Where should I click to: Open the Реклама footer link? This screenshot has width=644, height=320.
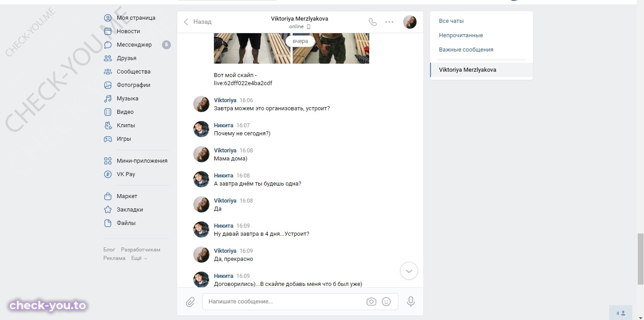114,258
